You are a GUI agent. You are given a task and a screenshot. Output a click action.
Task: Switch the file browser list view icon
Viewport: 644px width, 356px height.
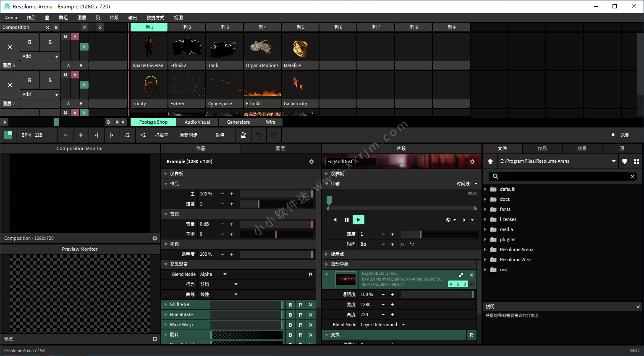coord(636,161)
